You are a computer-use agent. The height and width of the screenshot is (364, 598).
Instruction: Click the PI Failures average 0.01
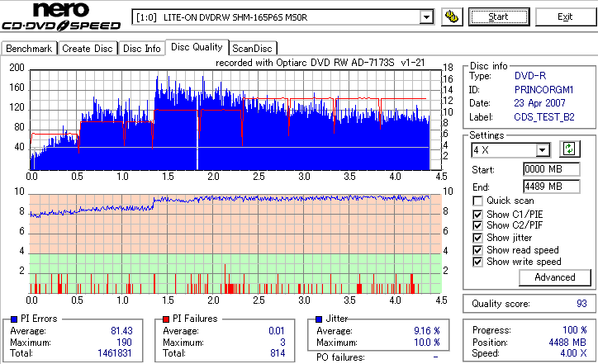pos(276,331)
